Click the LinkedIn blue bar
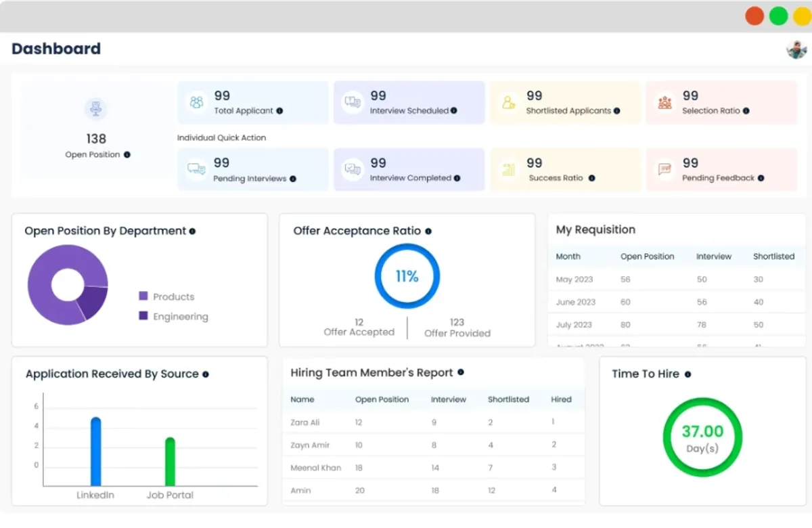Image resolution: width=812 pixels, height=528 pixels. (95, 452)
